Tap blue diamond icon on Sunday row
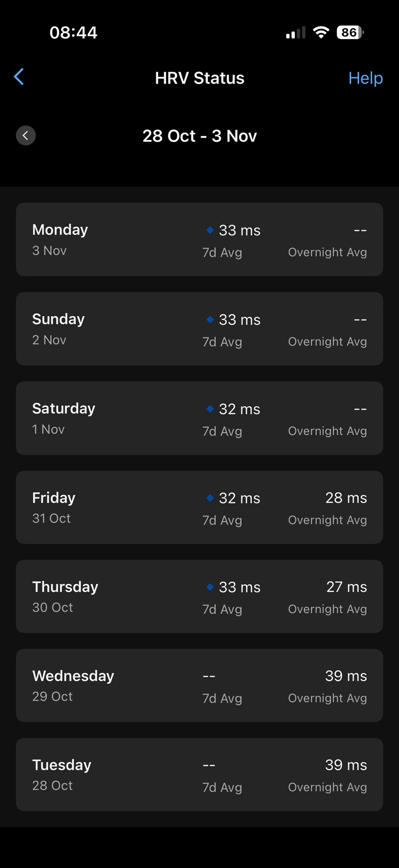This screenshot has height=868, width=399. coord(210,319)
